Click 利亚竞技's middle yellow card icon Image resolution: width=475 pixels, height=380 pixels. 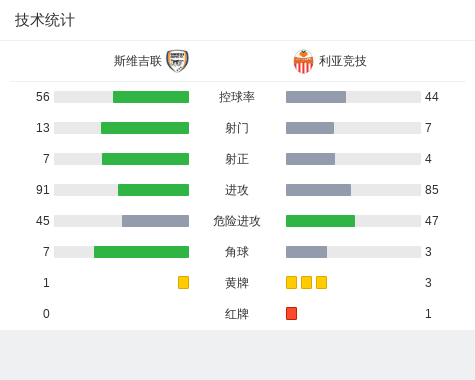[x=306, y=282]
